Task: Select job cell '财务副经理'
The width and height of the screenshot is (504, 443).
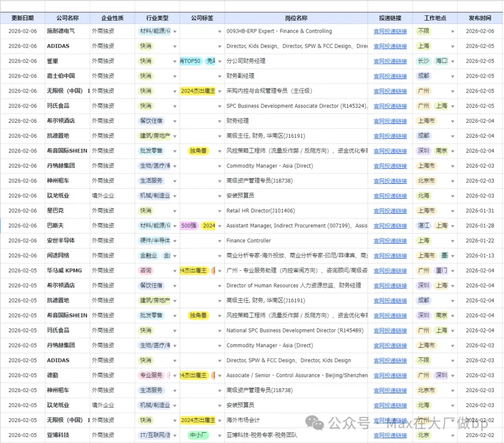Action: [x=296, y=76]
